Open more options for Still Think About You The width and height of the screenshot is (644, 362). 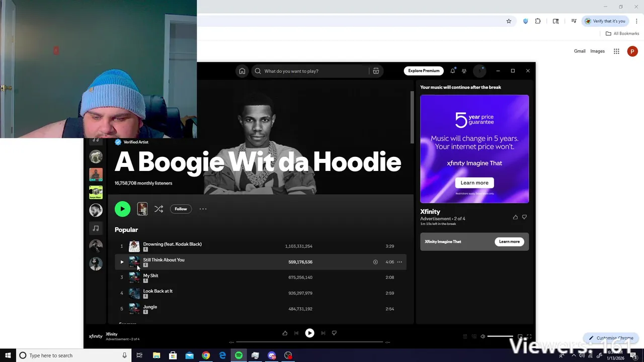399,262
